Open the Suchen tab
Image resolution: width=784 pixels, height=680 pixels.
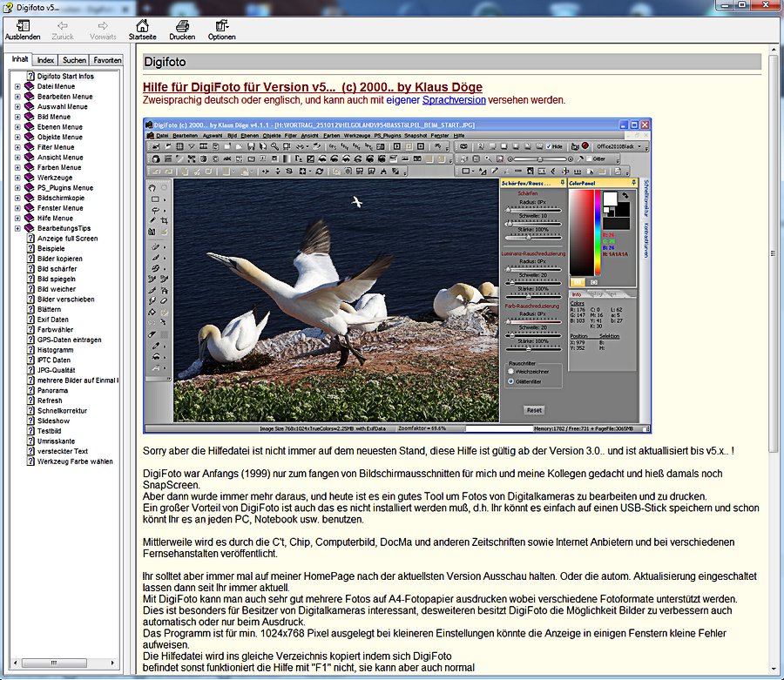pyautogui.click(x=75, y=60)
